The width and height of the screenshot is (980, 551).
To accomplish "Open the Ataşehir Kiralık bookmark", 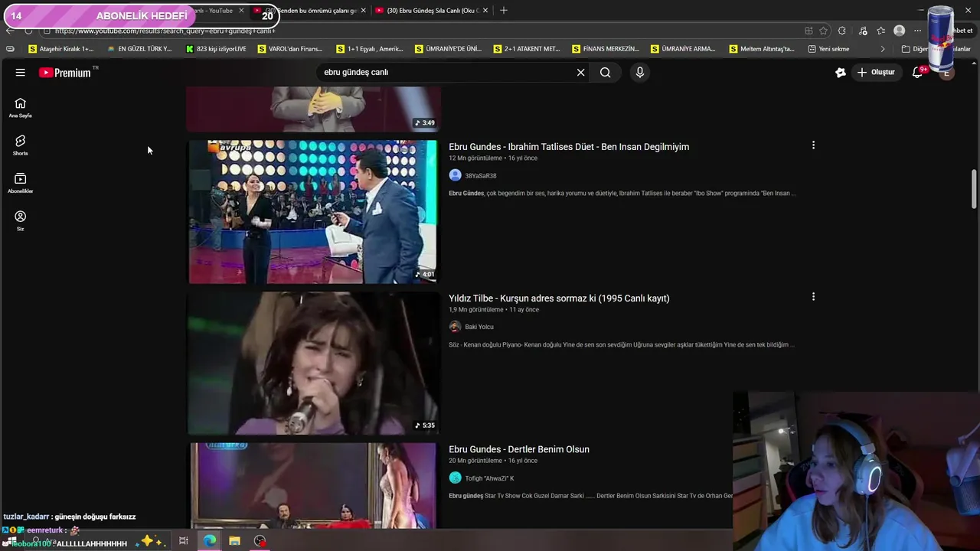I will (x=61, y=49).
